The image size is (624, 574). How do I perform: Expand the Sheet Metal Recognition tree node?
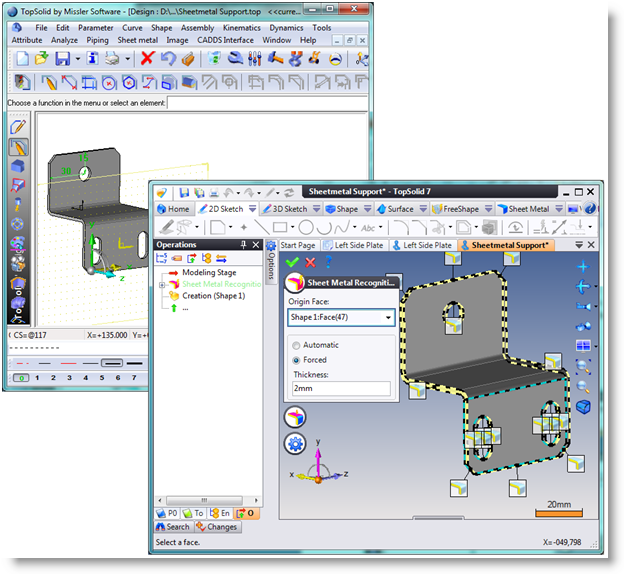click(x=162, y=285)
